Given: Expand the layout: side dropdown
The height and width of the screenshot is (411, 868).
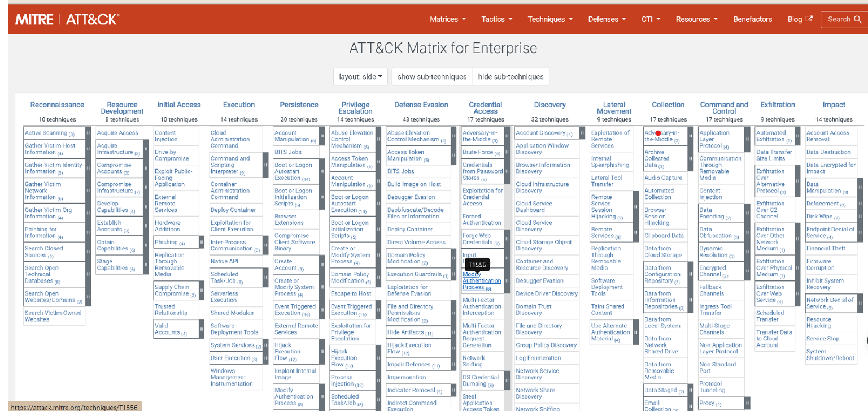Looking at the screenshot, I should (360, 76).
